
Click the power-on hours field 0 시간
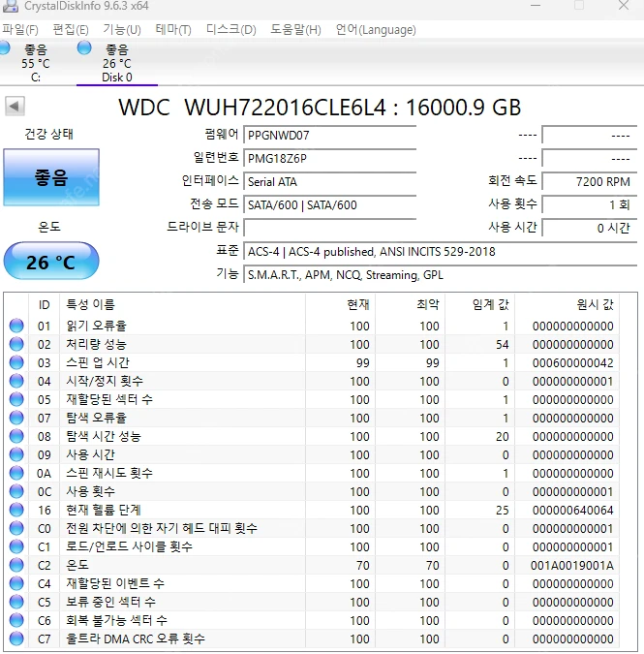[x=590, y=228]
